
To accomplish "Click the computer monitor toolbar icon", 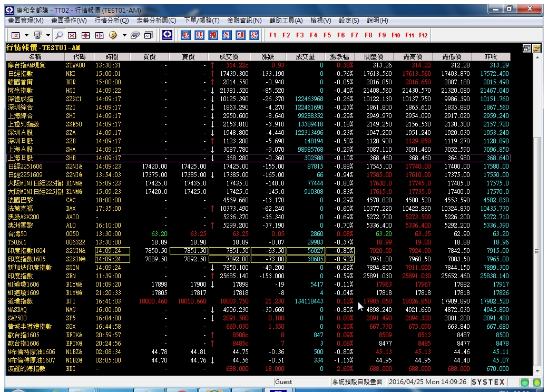I will point(37,35).
